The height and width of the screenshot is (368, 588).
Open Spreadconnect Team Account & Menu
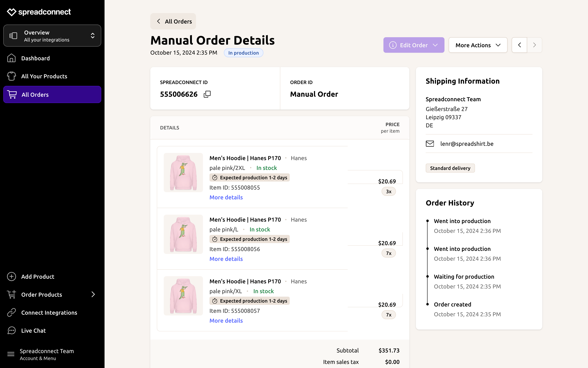(52, 354)
